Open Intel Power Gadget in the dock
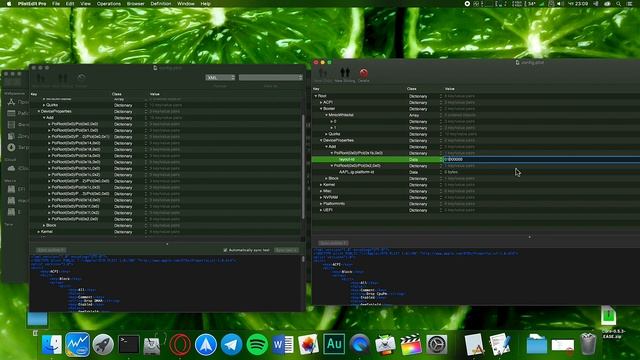 [x=78, y=344]
